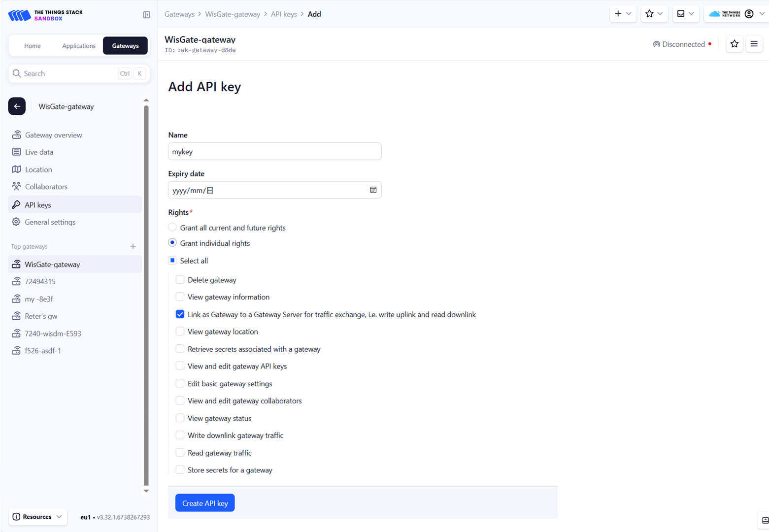Check Delete gateway right
The image size is (769, 532).
[x=180, y=279]
